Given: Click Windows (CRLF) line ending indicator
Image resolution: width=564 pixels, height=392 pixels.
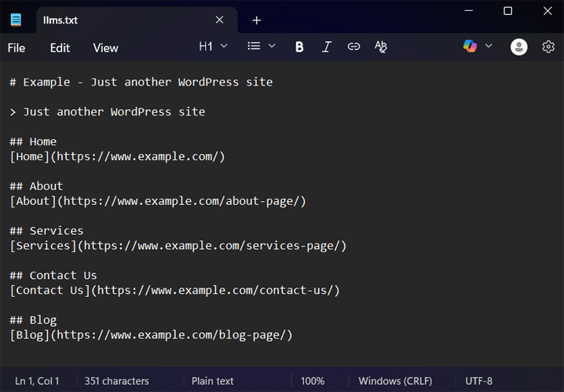Looking at the screenshot, I should [x=395, y=381].
